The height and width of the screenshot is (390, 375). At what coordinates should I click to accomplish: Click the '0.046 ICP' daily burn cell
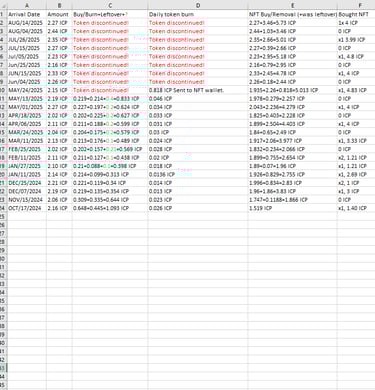coord(198,98)
